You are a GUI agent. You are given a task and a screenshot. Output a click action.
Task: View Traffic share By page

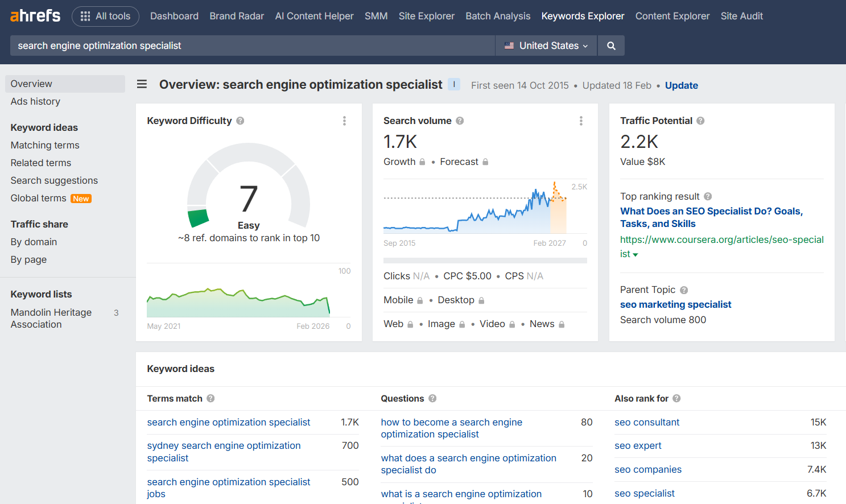pyautogui.click(x=28, y=259)
